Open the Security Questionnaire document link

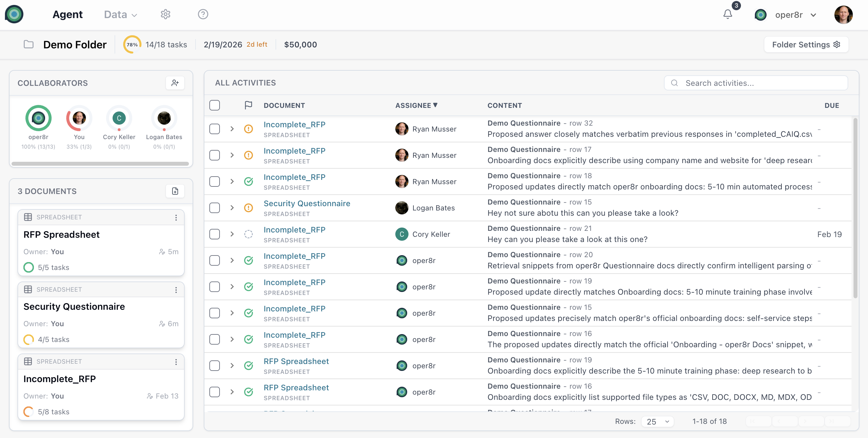pos(307,203)
